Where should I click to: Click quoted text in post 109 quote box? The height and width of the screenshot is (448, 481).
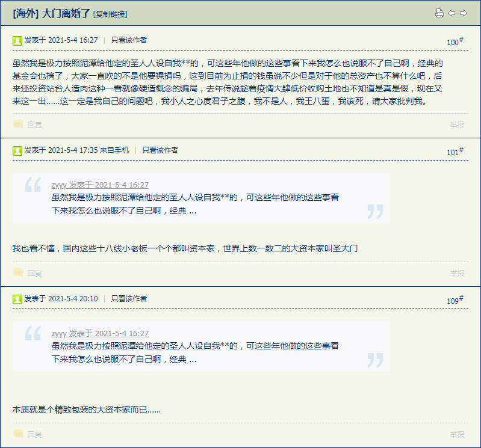tap(195, 352)
